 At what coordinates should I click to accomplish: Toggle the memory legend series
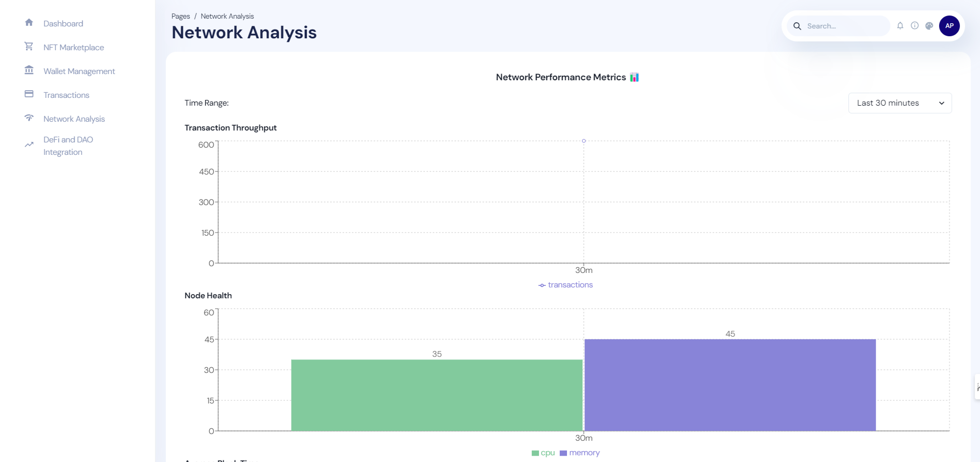point(579,453)
